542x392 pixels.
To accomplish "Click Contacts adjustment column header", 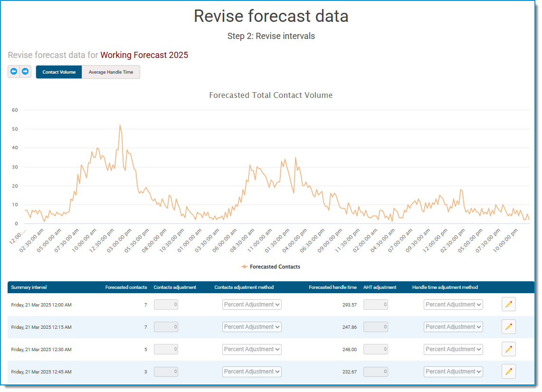I will [175, 287].
